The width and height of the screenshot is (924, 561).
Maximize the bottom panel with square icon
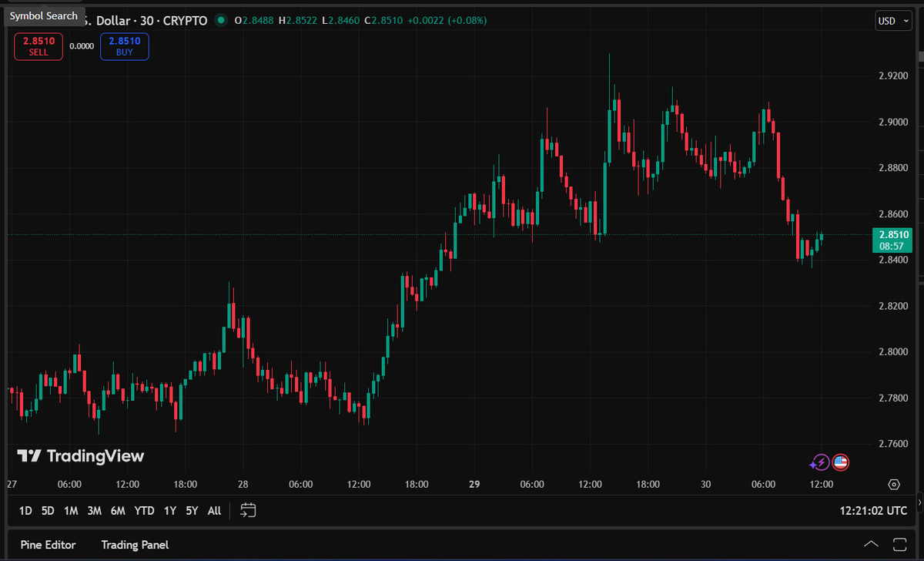coord(899,545)
